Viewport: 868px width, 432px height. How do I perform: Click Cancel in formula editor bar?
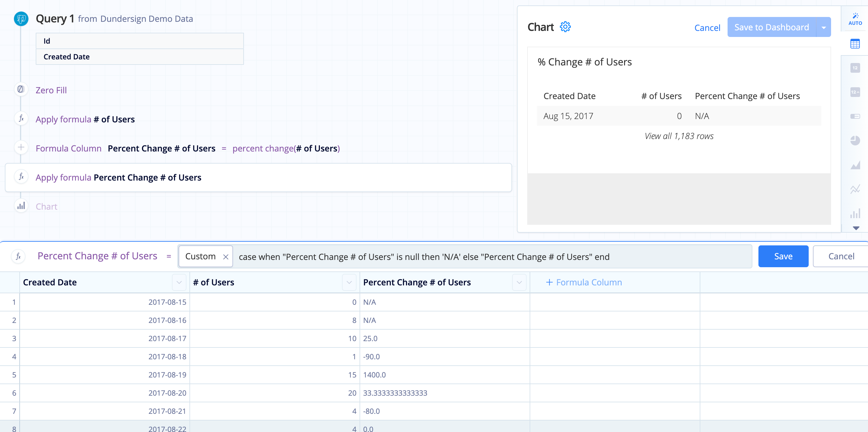tap(839, 256)
